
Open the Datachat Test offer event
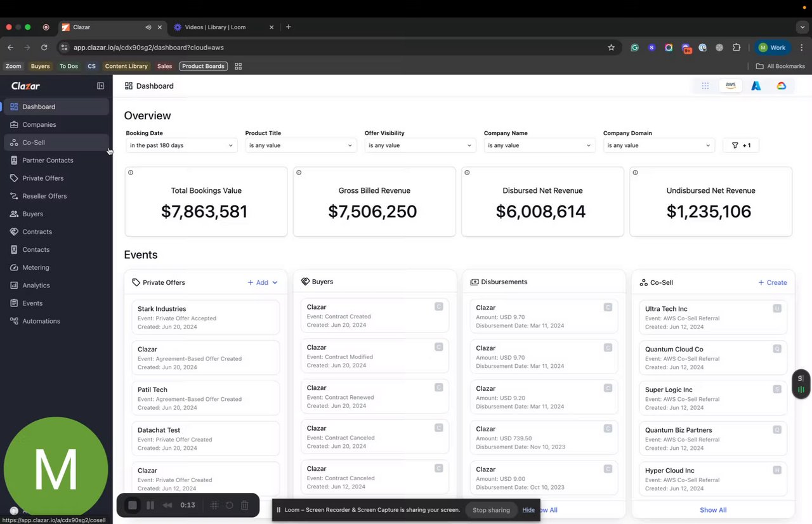(x=206, y=438)
